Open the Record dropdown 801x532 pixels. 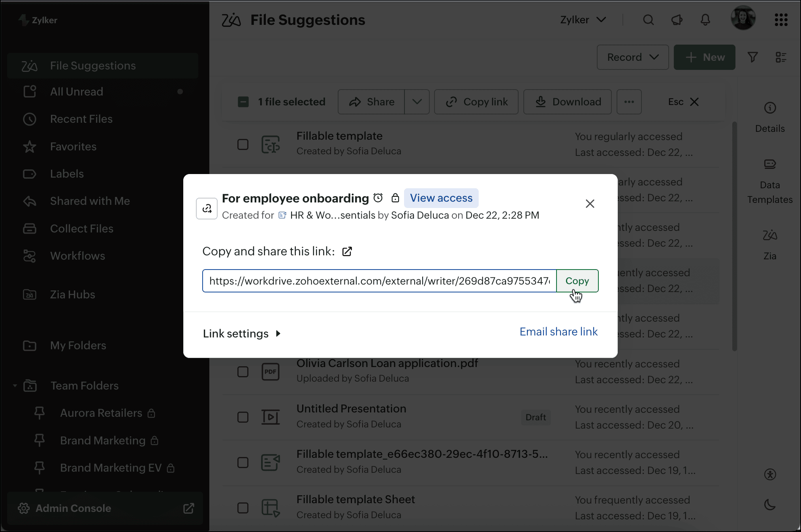pos(632,57)
